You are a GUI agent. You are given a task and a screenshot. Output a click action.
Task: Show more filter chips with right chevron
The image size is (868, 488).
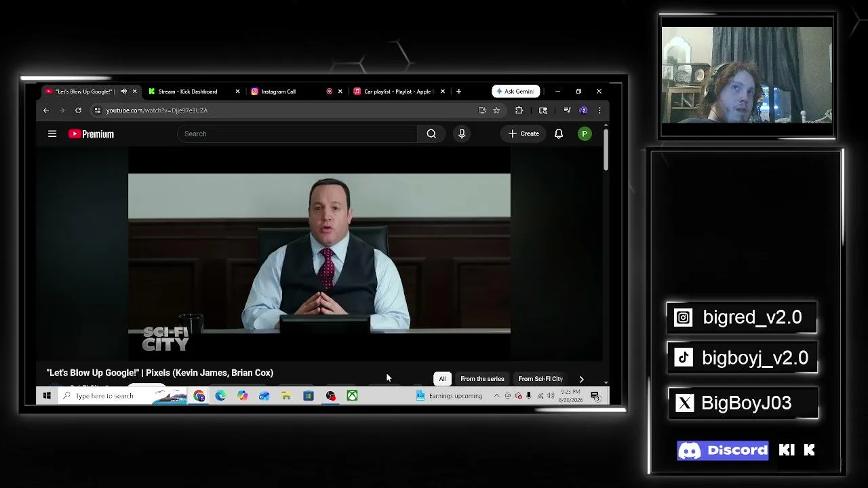click(x=581, y=379)
